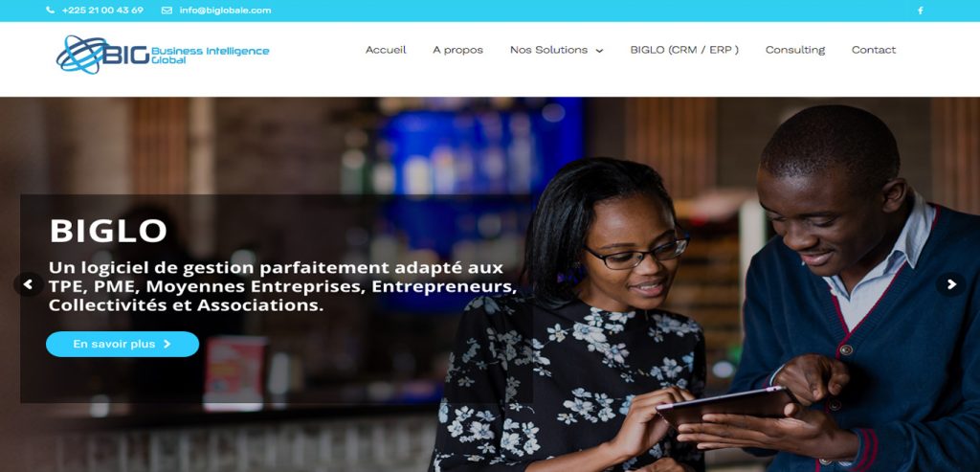
Task: Click the hero image of two people
Action: pos(706,284)
